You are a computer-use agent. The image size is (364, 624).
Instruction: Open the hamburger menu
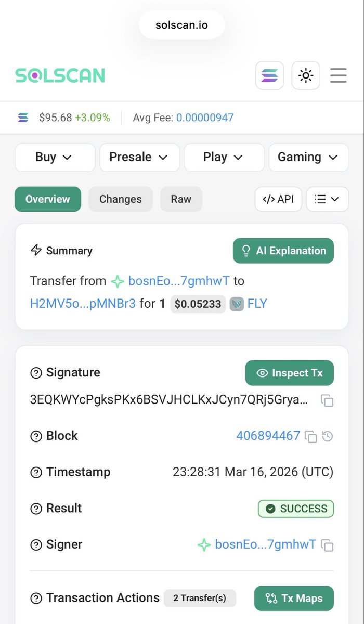pyautogui.click(x=339, y=76)
